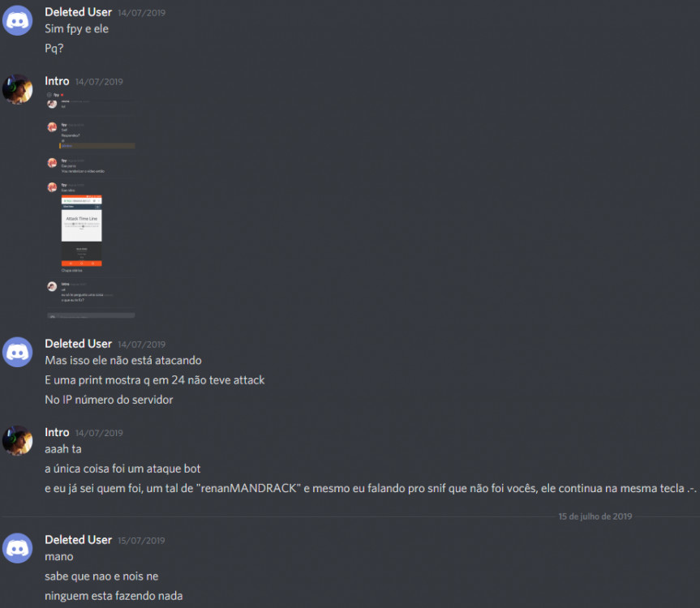This screenshot has height=608, width=700.
Task: Click the message mentioning "renanMANDRACK"
Action: (371, 489)
